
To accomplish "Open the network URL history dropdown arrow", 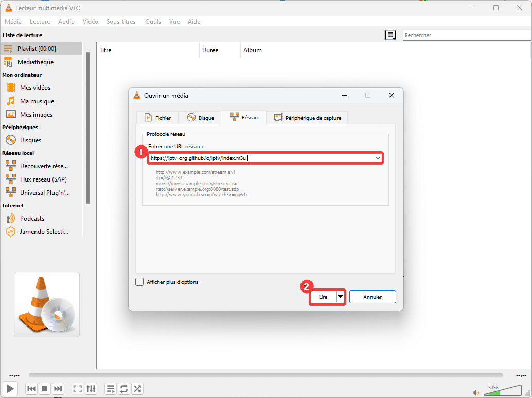I will point(378,158).
